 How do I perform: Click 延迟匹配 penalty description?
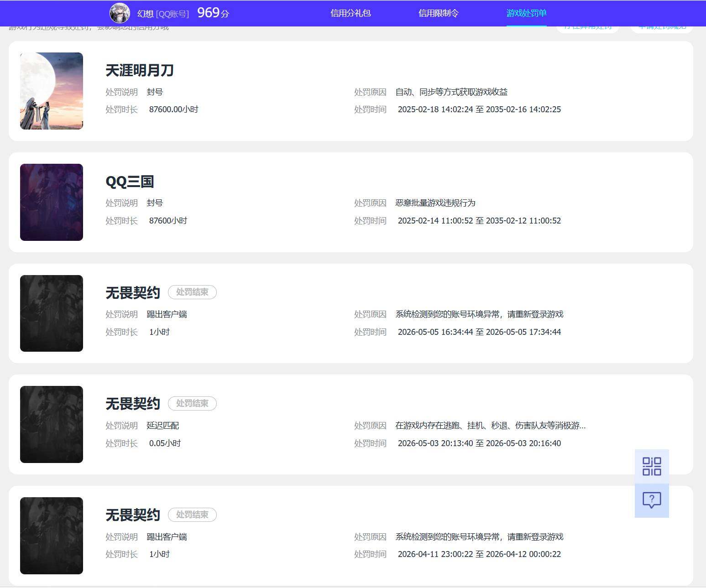click(162, 426)
